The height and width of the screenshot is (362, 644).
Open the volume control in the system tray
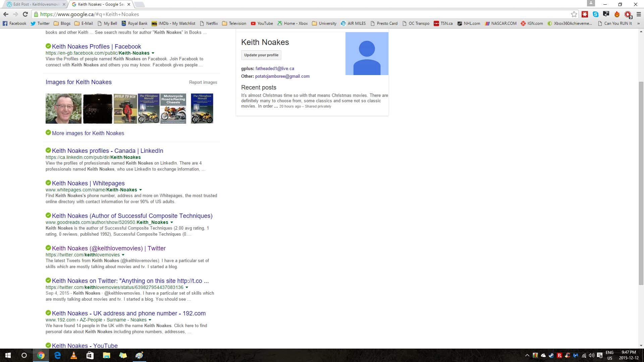[591, 356]
